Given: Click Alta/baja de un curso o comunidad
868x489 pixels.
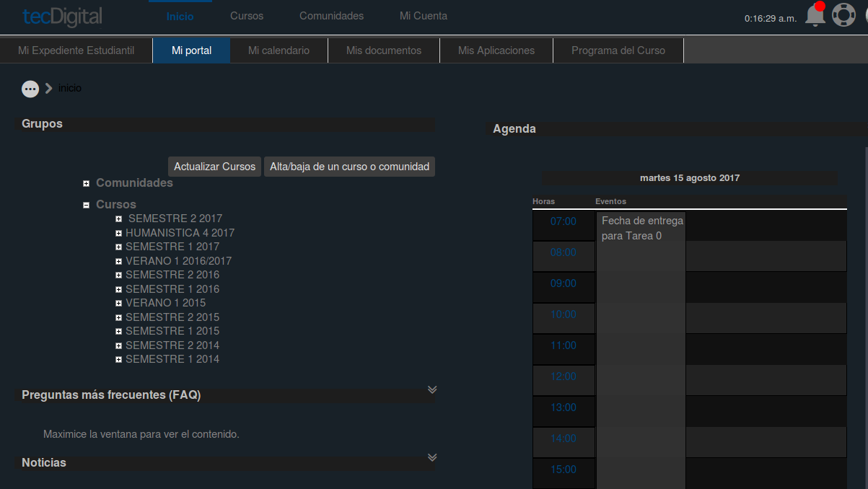Looking at the screenshot, I should [x=349, y=167].
